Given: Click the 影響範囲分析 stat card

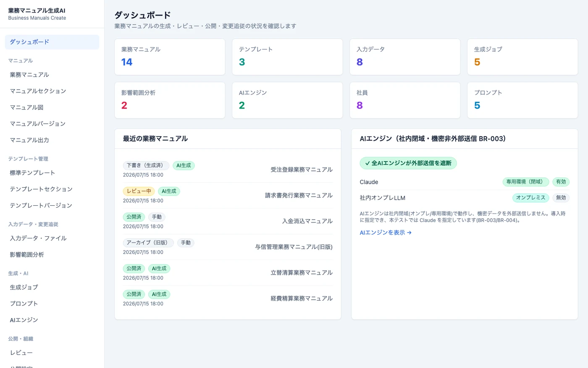Looking at the screenshot, I should tap(170, 101).
